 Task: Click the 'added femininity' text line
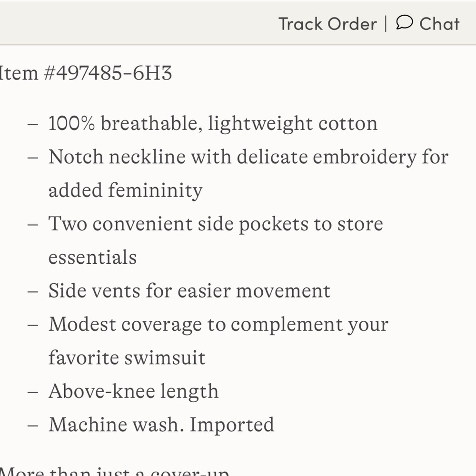click(x=125, y=191)
